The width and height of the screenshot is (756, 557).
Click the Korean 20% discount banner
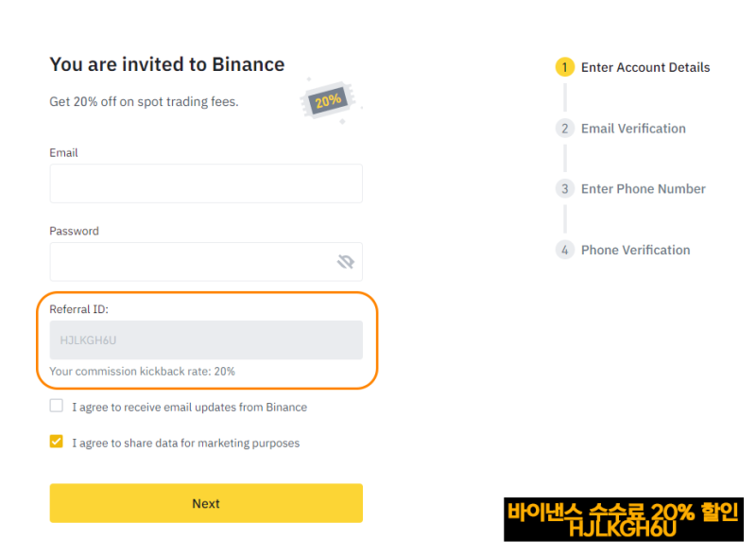point(624,519)
